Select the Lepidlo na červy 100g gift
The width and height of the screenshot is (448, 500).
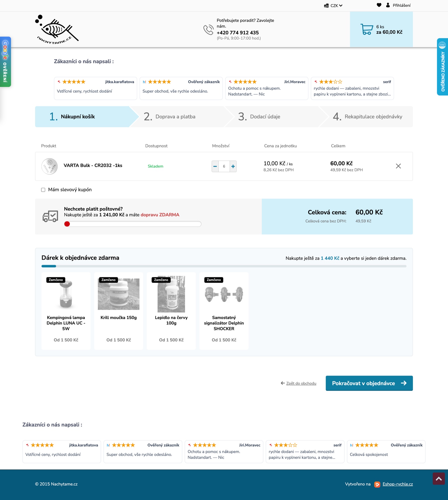(171, 311)
